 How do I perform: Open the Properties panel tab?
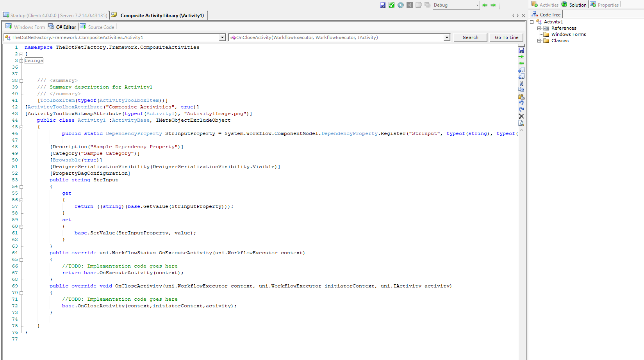pos(605,5)
